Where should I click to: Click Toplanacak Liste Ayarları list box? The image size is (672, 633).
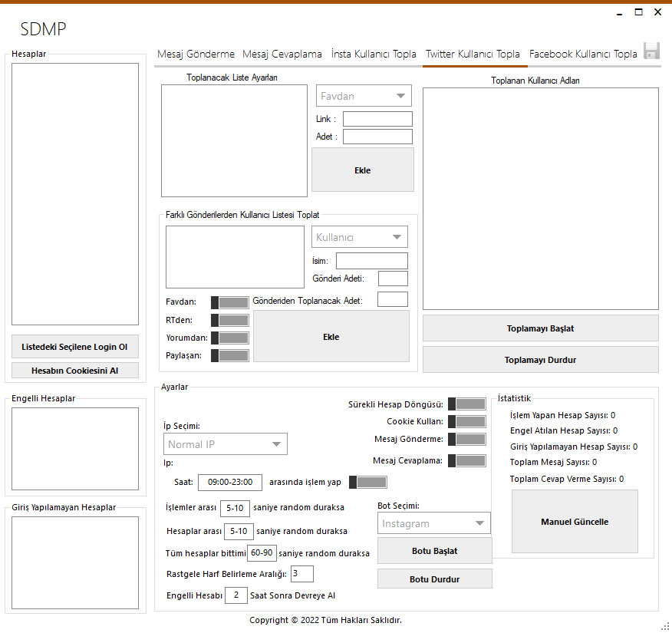tap(234, 140)
